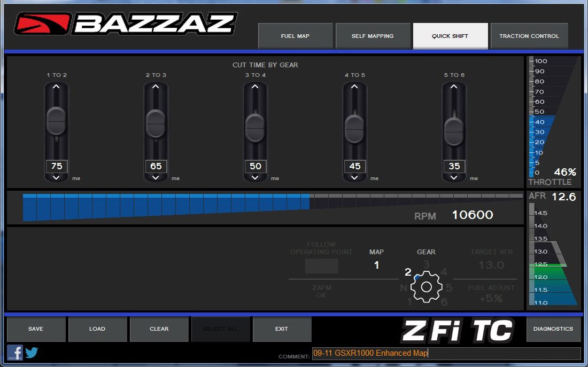Click the Cut Time By Gear heading
Image resolution: width=588 pixels, height=367 pixels.
click(x=265, y=65)
